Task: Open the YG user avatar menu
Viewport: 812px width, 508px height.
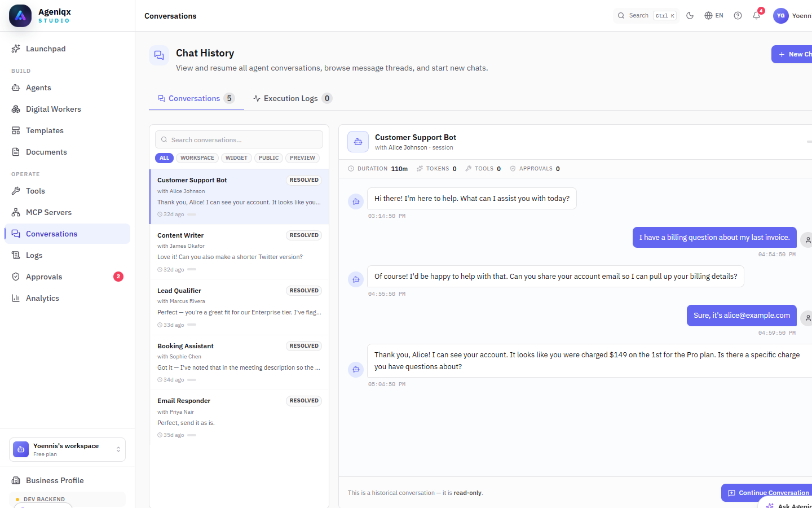Action: pos(780,16)
